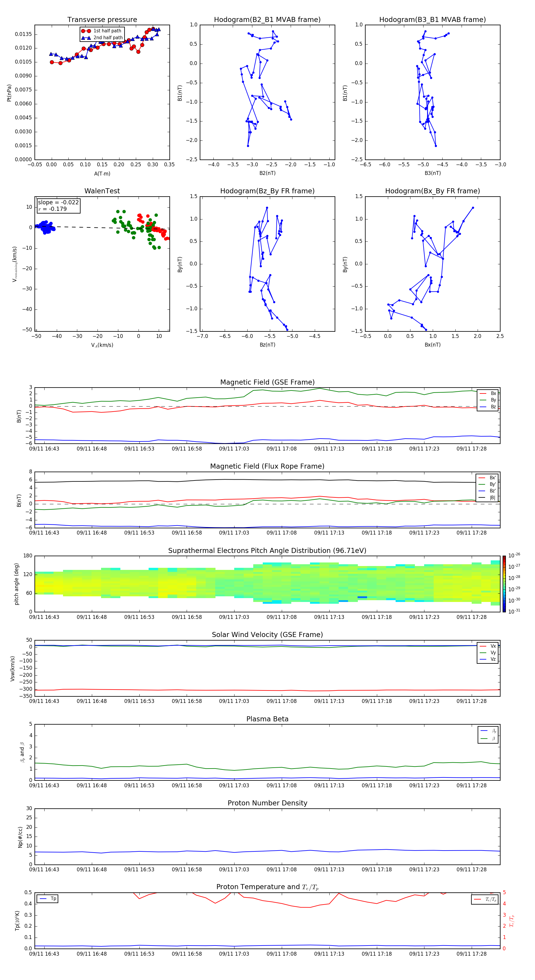Click the Te/Tp legend box
Viewport: 535px width, 980px height.
(x=485, y=899)
